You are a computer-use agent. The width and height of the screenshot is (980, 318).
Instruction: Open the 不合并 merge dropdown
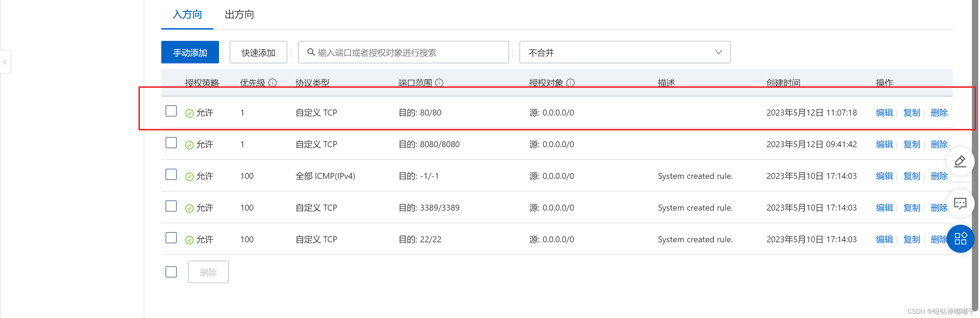(x=625, y=52)
